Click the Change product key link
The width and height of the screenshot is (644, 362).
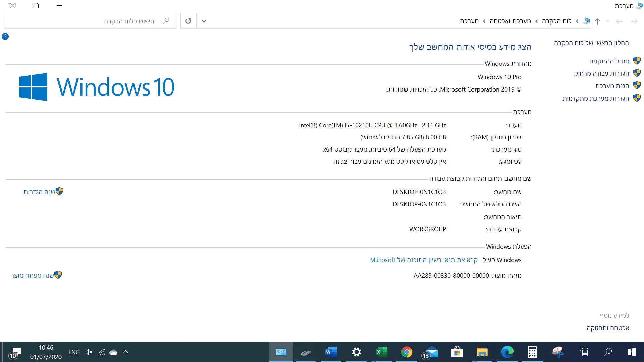(32, 275)
